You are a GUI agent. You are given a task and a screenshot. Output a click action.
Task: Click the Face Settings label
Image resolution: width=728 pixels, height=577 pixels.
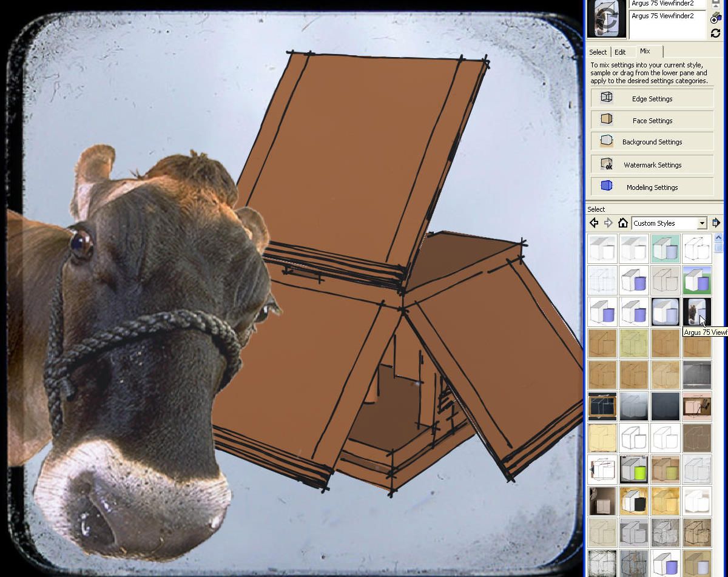click(x=652, y=121)
